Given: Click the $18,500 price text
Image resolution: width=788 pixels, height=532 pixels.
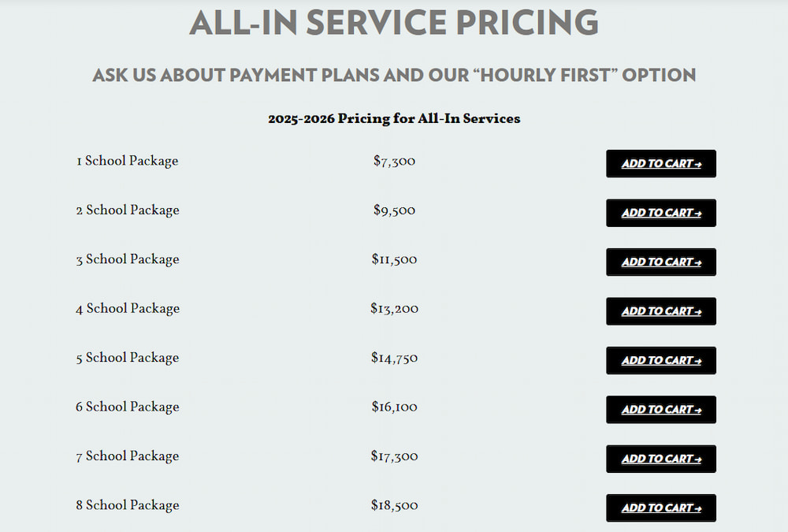Looking at the screenshot, I should click(x=396, y=506).
